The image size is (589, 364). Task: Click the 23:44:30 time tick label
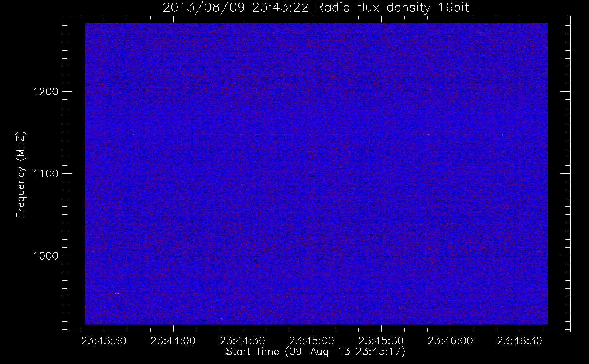[x=242, y=341]
